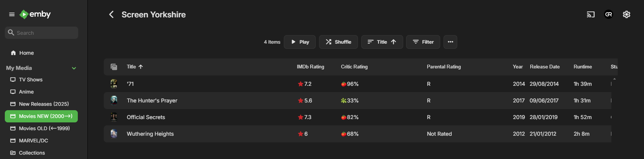Click the 33% critic rating
Screen dimensions: 644x159
350,101
